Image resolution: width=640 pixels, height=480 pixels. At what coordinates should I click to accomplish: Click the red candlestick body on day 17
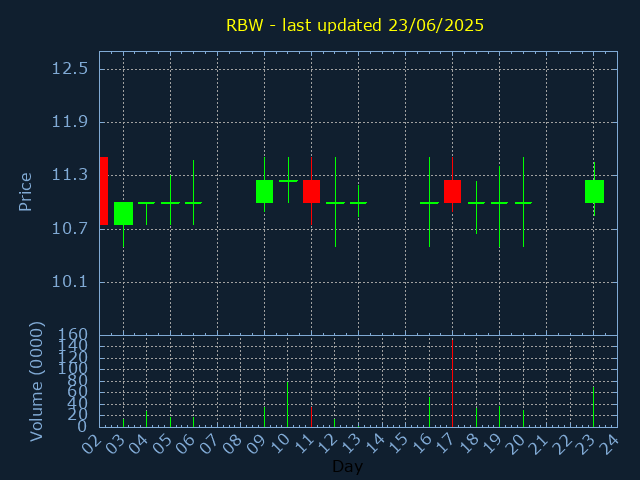pos(453,191)
